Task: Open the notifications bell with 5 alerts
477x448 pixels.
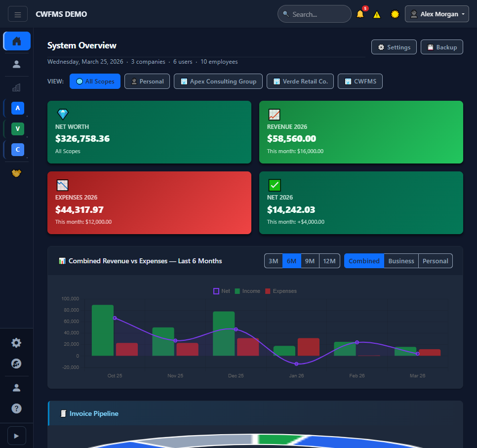Action: coord(360,14)
